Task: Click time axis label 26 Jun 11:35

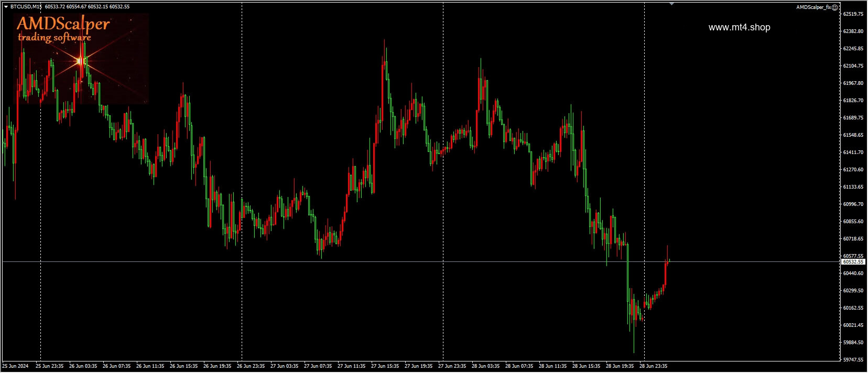Action: (150, 366)
